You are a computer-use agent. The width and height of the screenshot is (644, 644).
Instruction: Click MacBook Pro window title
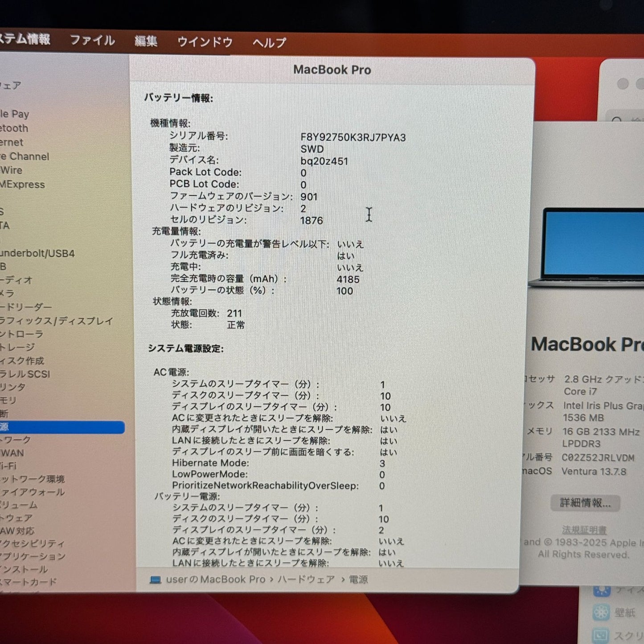coord(332,70)
